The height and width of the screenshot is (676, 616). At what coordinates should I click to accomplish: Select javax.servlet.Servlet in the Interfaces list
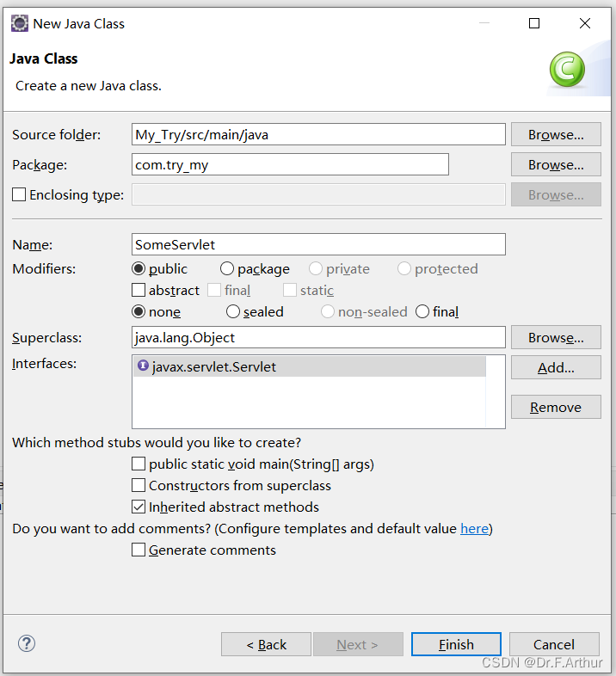[x=310, y=366]
